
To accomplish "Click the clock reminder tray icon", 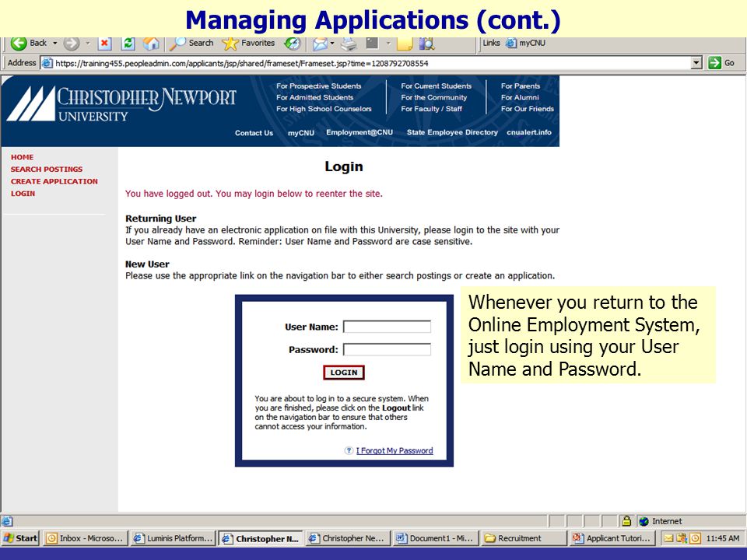I will pyautogui.click(x=696, y=538).
